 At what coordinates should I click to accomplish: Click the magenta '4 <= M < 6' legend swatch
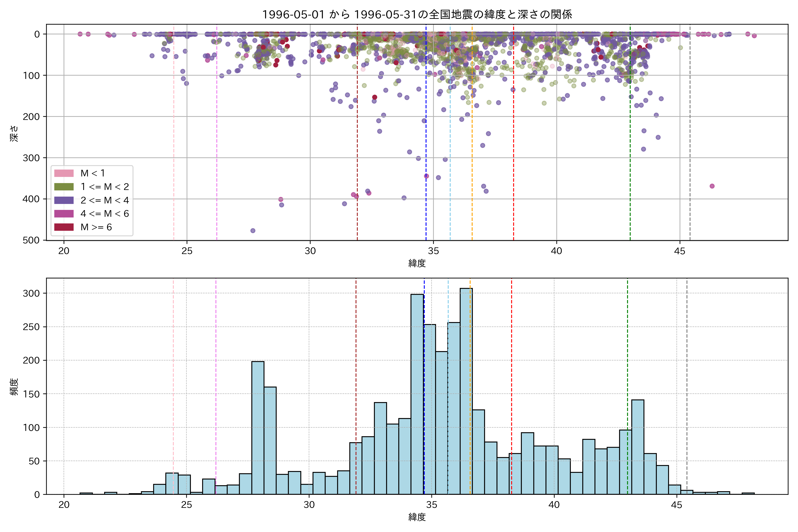click(x=64, y=214)
